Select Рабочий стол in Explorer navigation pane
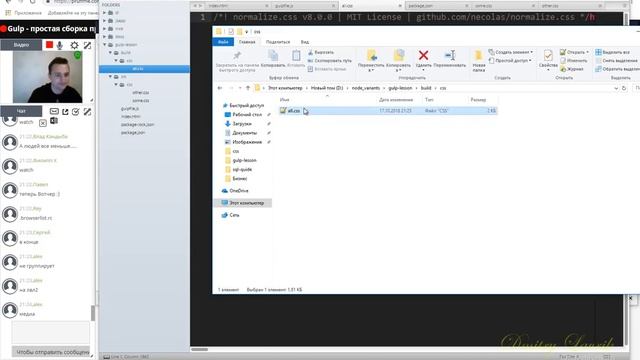This screenshot has height=360, width=640. pyautogui.click(x=247, y=115)
